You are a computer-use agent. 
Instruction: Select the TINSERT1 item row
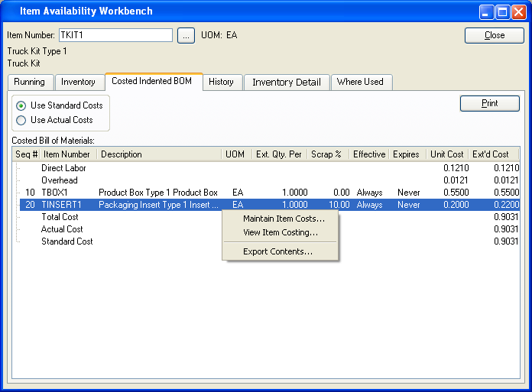[x=270, y=205]
